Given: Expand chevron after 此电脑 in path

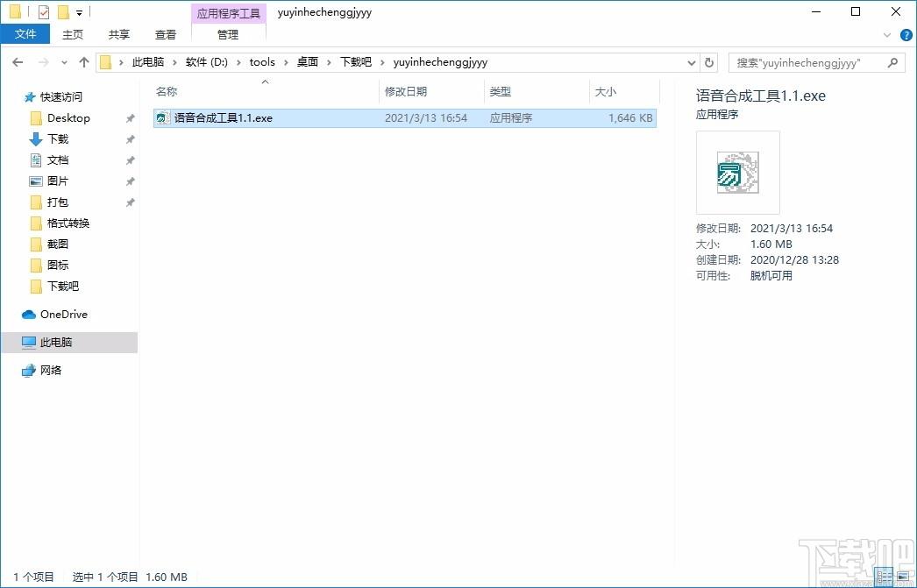Looking at the screenshot, I should click(174, 62).
